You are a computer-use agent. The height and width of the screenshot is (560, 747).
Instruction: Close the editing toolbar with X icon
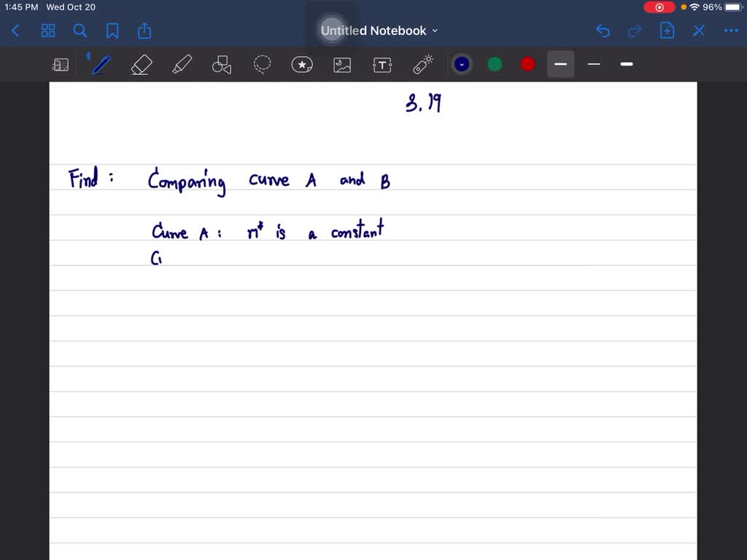pos(699,31)
